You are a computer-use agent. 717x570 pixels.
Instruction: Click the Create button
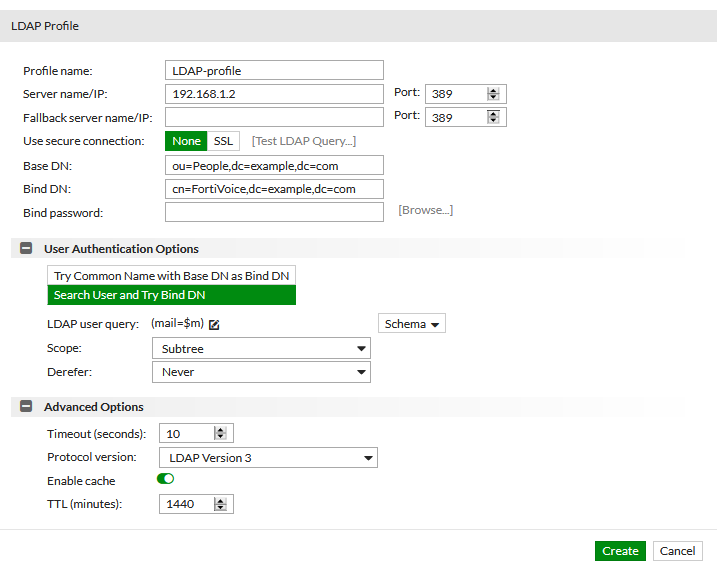point(620,551)
